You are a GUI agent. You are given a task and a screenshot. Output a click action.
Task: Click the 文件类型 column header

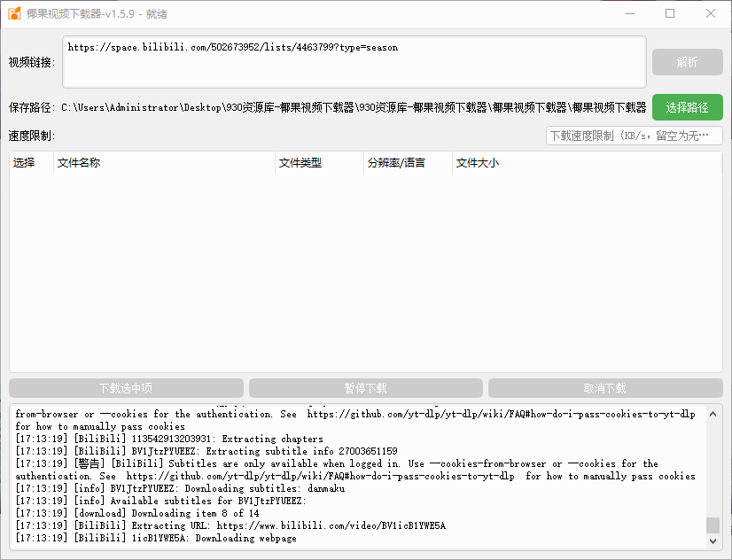[319, 163]
